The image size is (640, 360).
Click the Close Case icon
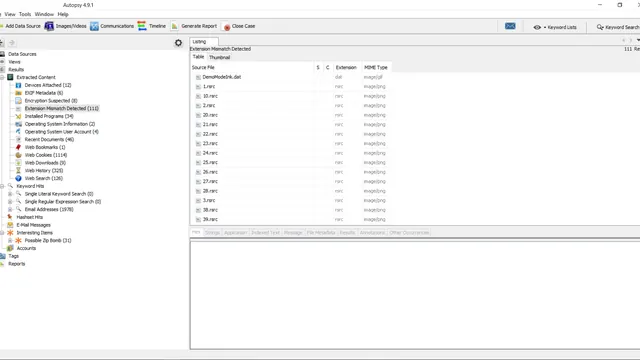(227, 27)
